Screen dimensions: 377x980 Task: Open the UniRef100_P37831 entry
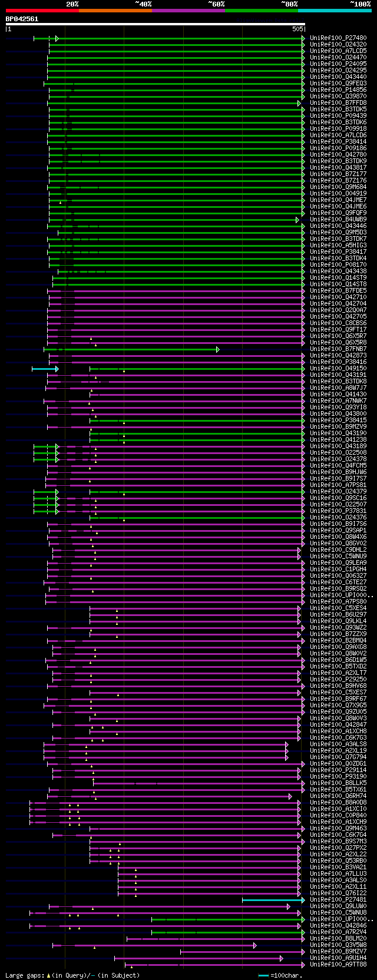[x=338, y=511]
